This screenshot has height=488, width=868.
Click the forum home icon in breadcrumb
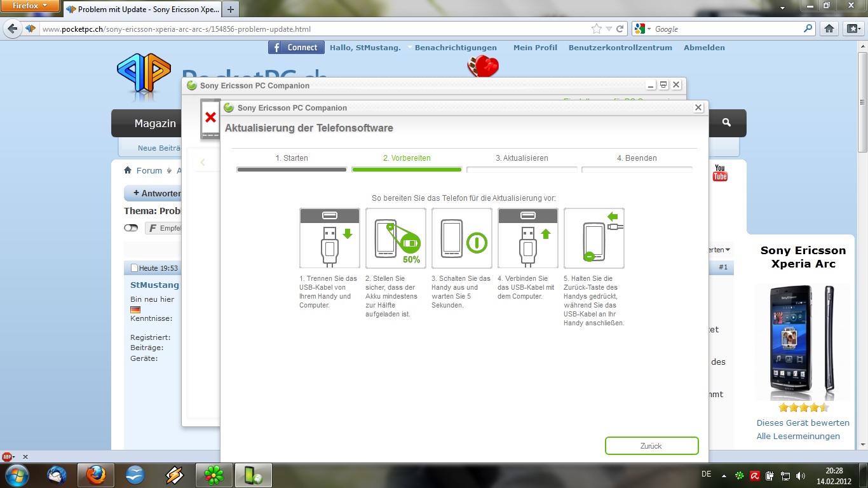point(128,170)
